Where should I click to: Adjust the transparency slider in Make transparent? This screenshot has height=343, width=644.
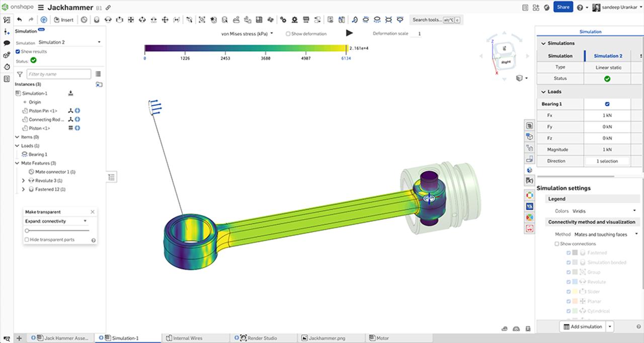pyautogui.click(x=26, y=230)
